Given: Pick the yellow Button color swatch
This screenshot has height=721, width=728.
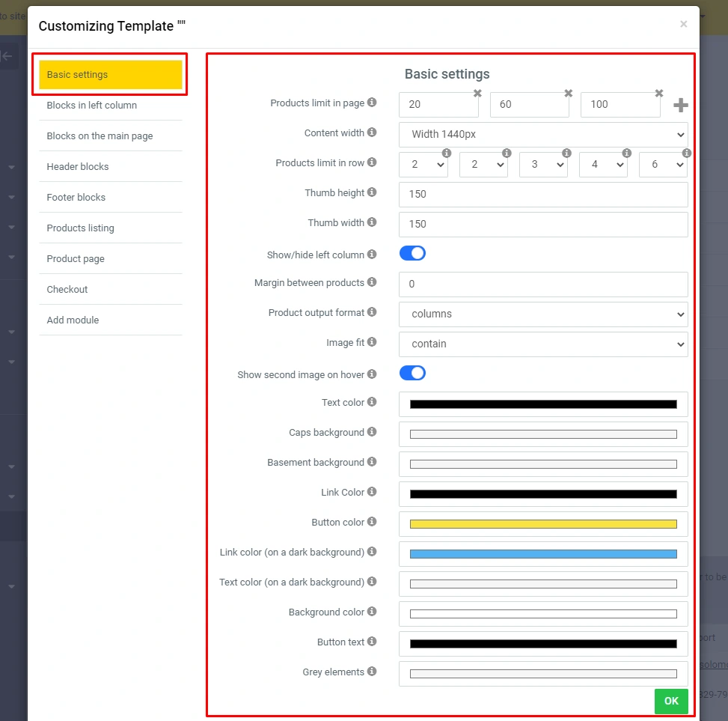Looking at the screenshot, I should (x=543, y=524).
